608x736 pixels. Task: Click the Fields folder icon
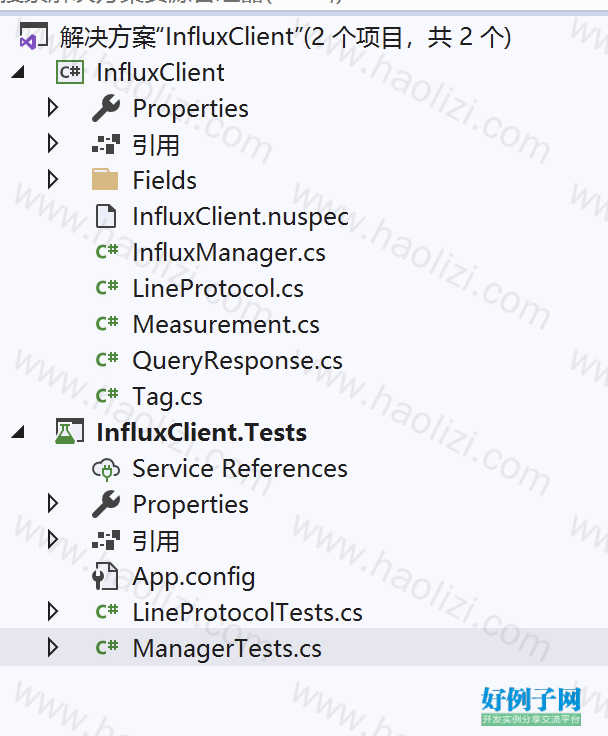(x=105, y=180)
